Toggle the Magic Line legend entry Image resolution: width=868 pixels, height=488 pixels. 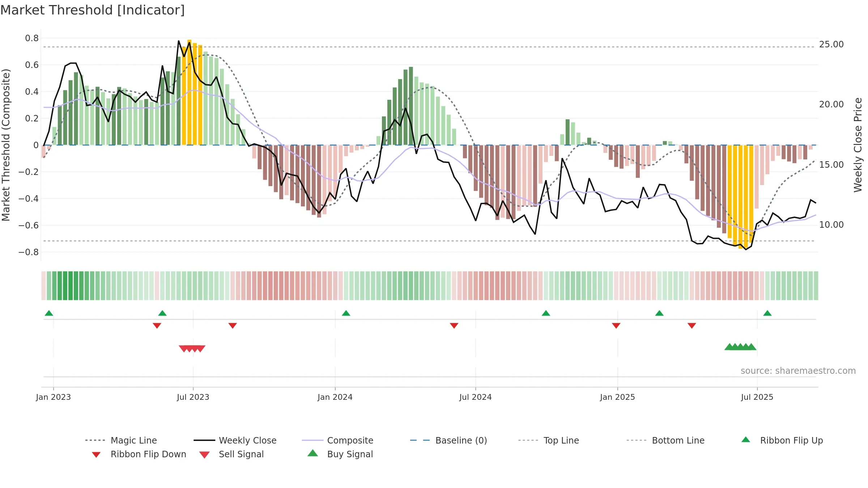(x=121, y=440)
